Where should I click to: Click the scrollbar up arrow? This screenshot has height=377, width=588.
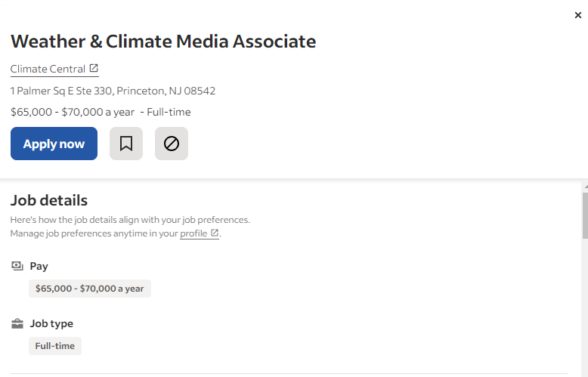click(x=584, y=185)
